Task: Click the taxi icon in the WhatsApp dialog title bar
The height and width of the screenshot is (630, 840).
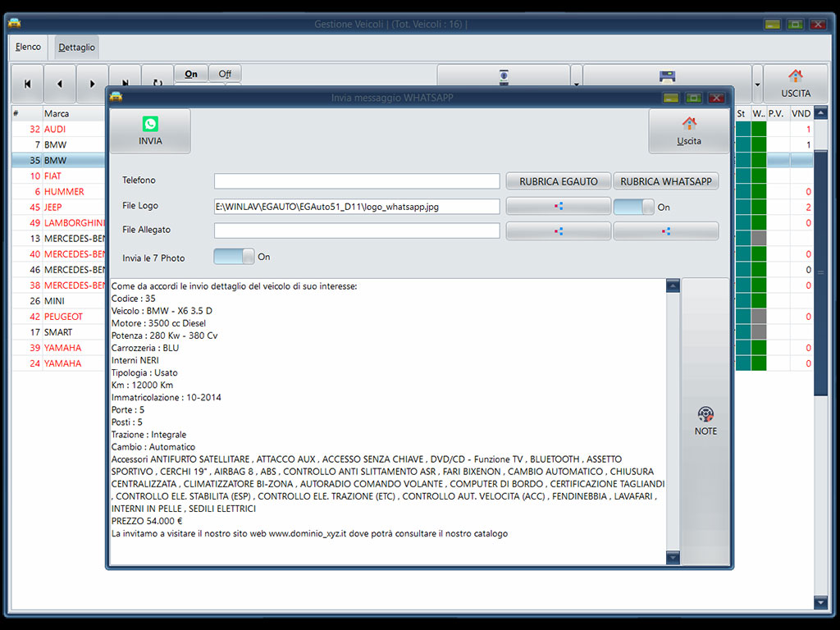Action: pyautogui.click(x=116, y=97)
